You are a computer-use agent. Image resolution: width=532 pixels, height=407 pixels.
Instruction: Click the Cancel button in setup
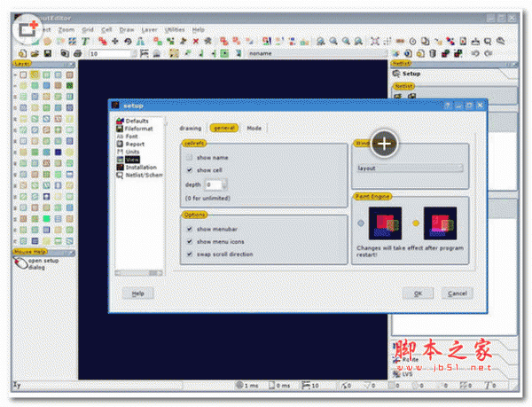click(x=457, y=293)
